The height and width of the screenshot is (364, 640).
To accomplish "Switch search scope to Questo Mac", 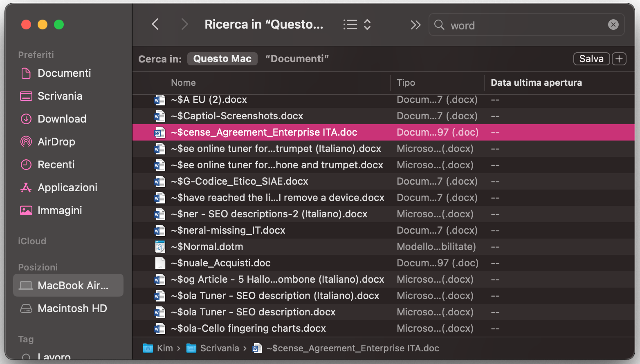I will [x=222, y=59].
